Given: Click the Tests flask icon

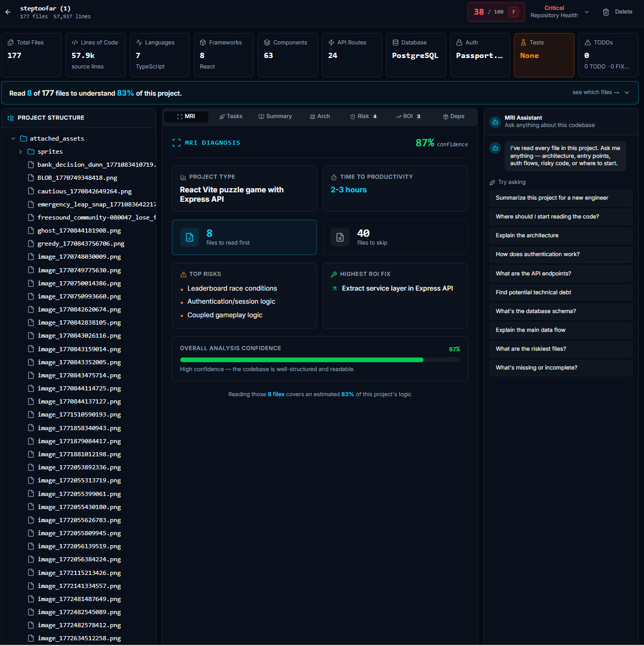Looking at the screenshot, I should point(523,42).
